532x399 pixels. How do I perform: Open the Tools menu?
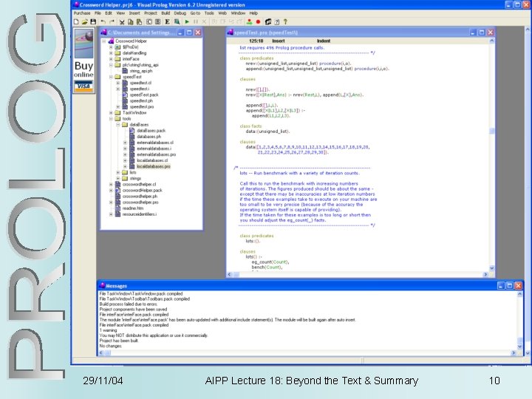click(x=209, y=13)
